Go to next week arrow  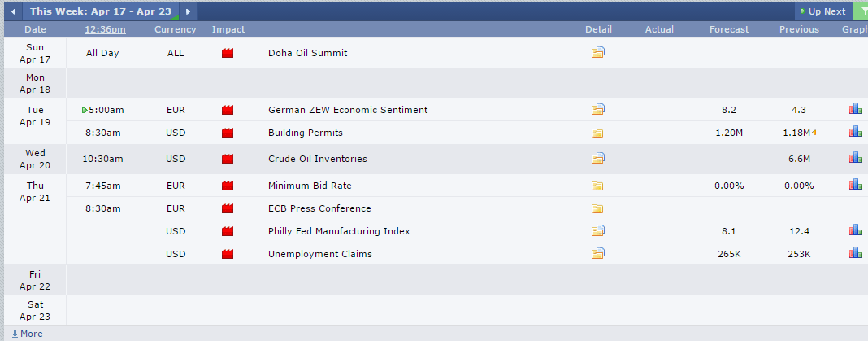point(189,11)
